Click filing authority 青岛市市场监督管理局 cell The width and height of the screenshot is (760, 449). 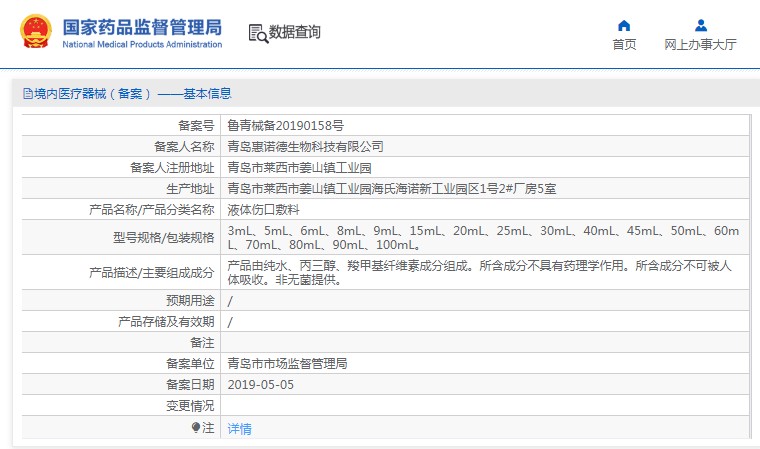coord(287,363)
